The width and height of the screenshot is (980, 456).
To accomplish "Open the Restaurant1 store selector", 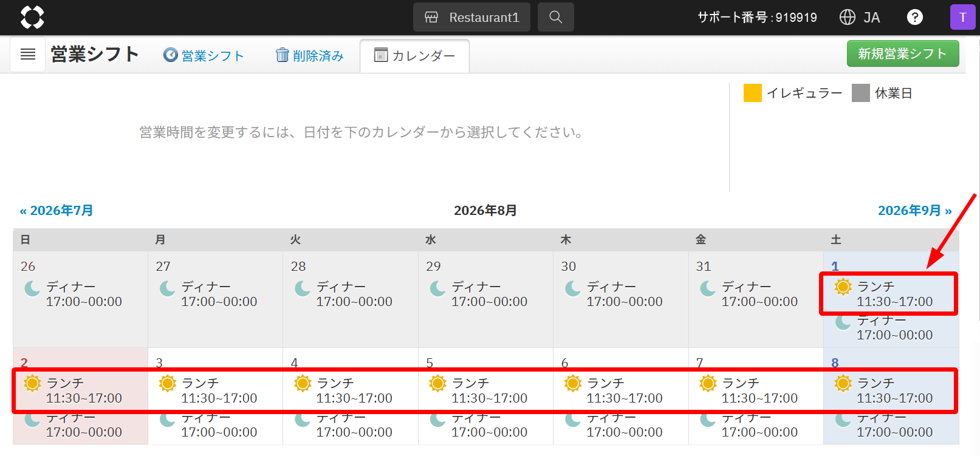I will tap(471, 17).
